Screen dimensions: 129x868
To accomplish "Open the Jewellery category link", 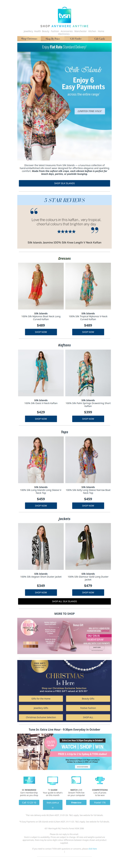I will click(28, 31).
